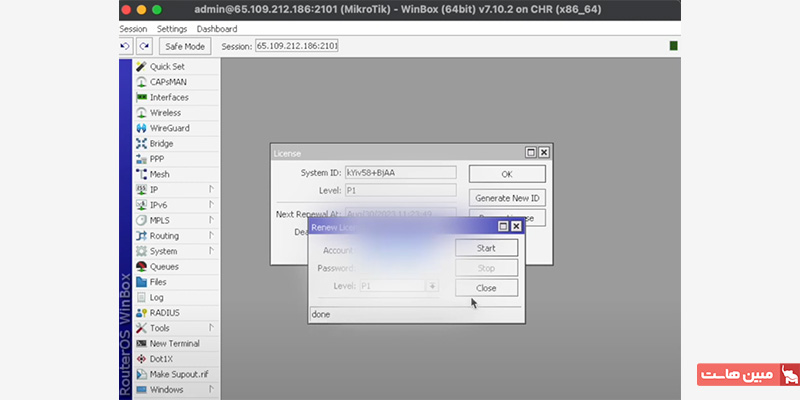Click the grayed-out Stop button in Renew License
Image resolution: width=800 pixels, height=400 pixels.
click(x=486, y=268)
